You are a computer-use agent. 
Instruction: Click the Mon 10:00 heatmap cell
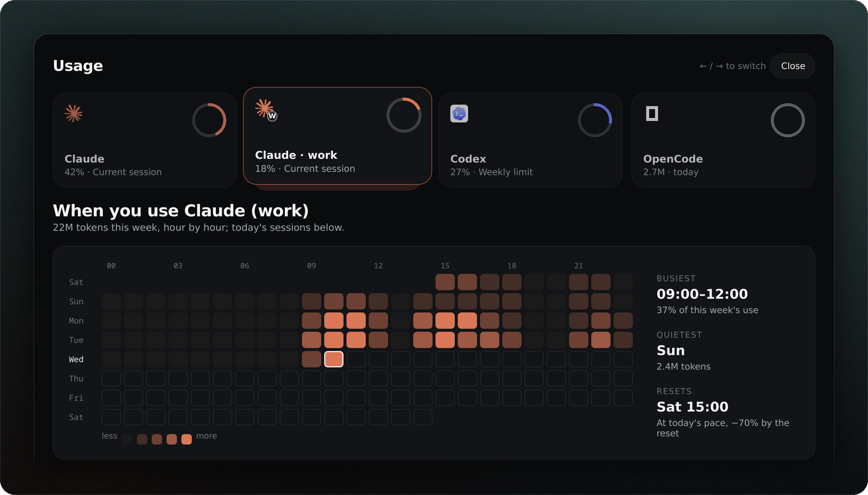[x=334, y=321]
